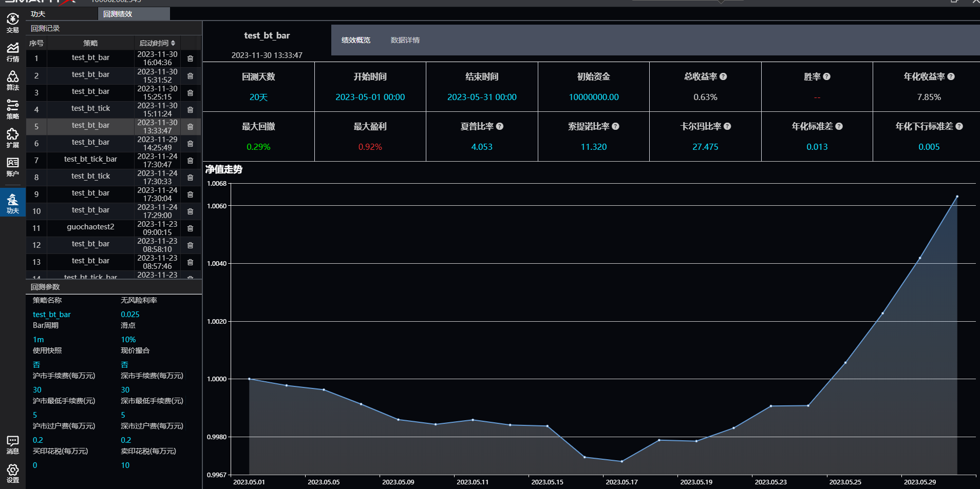This screenshot has width=980, height=489.
Task: Show help for 年化收益率 question icon
Action: click(x=951, y=76)
